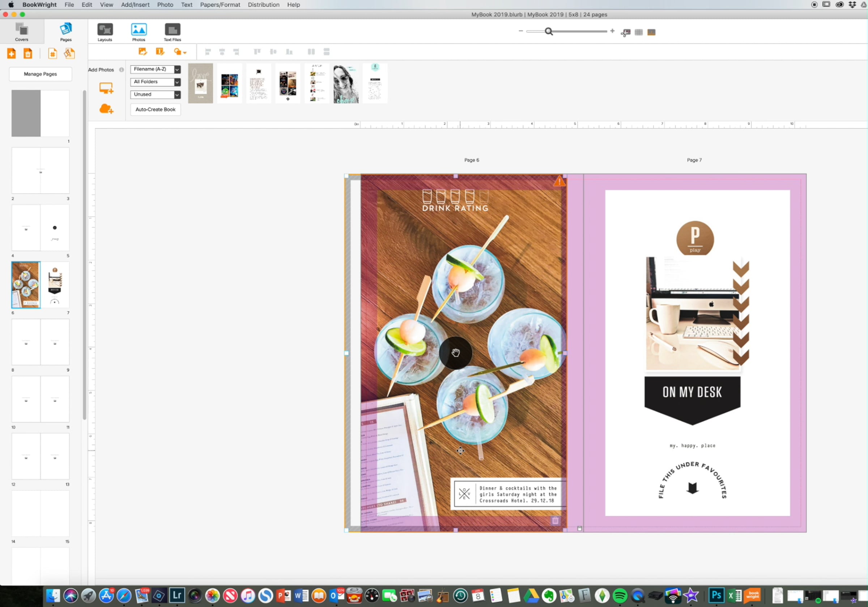
Task: Open the Text menu
Action: coord(186,5)
